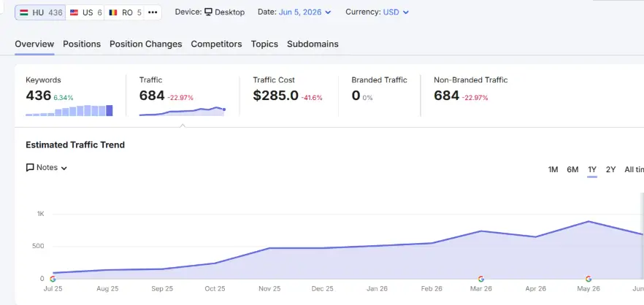Click the Desktop device monitor icon
644x305 pixels.
pos(208,12)
